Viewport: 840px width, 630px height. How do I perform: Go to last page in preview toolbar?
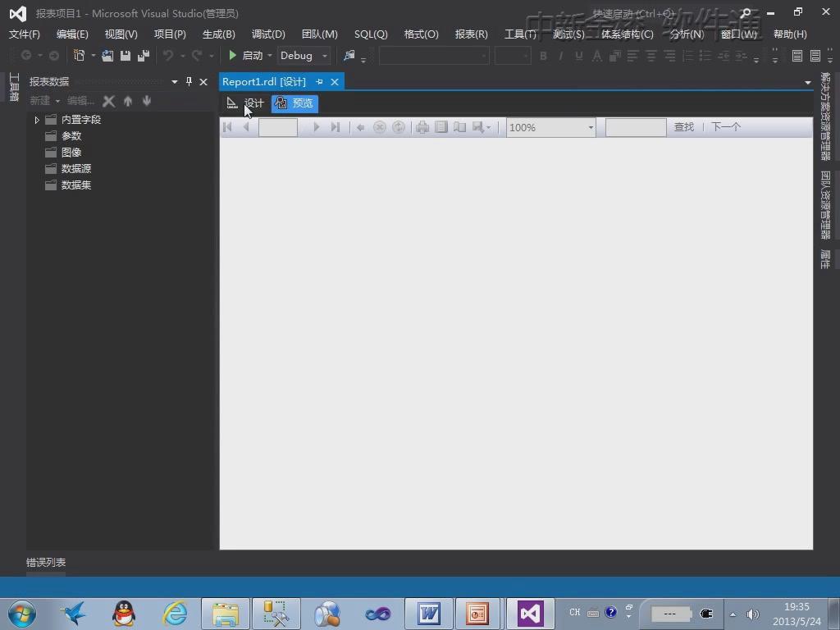point(336,127)
